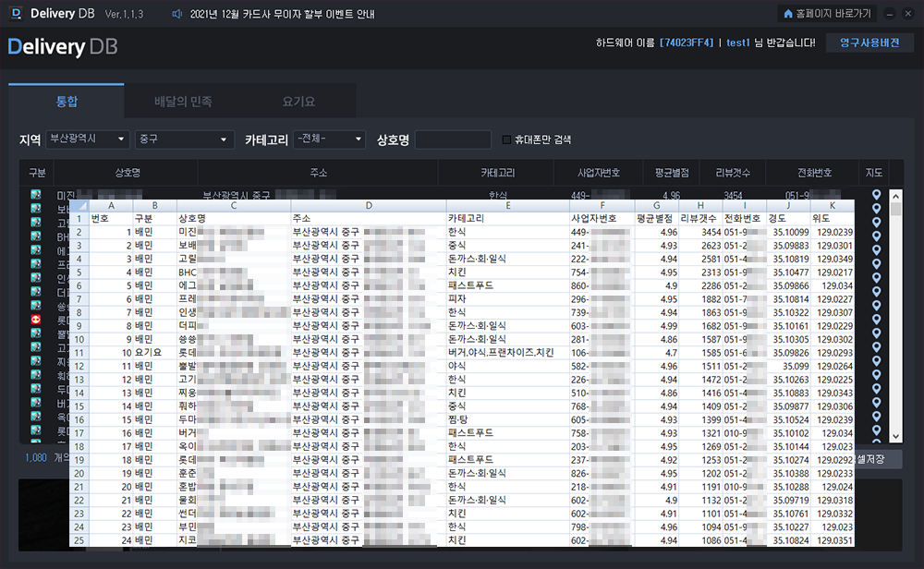The width and height of the screenshot is (924, 569).
Task: Click the Baemin icon of the row starting 인
Action: coord(36,277)
